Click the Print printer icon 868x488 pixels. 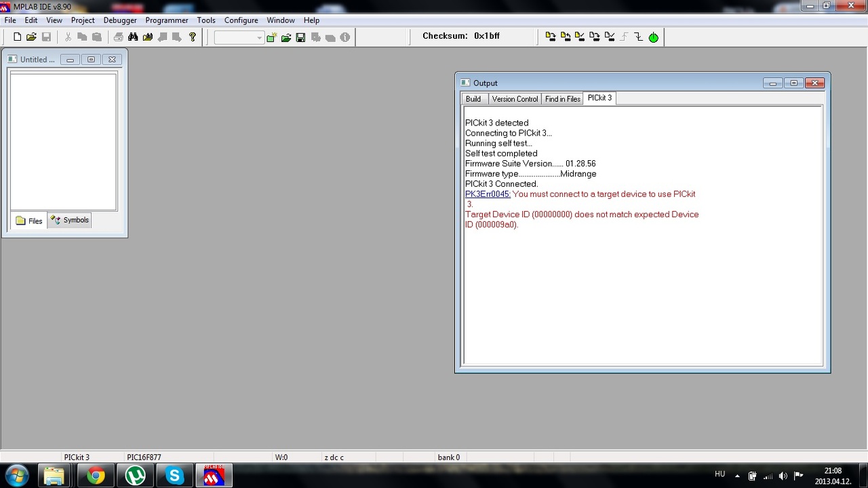pyautogui.click(x=118, y=37)
